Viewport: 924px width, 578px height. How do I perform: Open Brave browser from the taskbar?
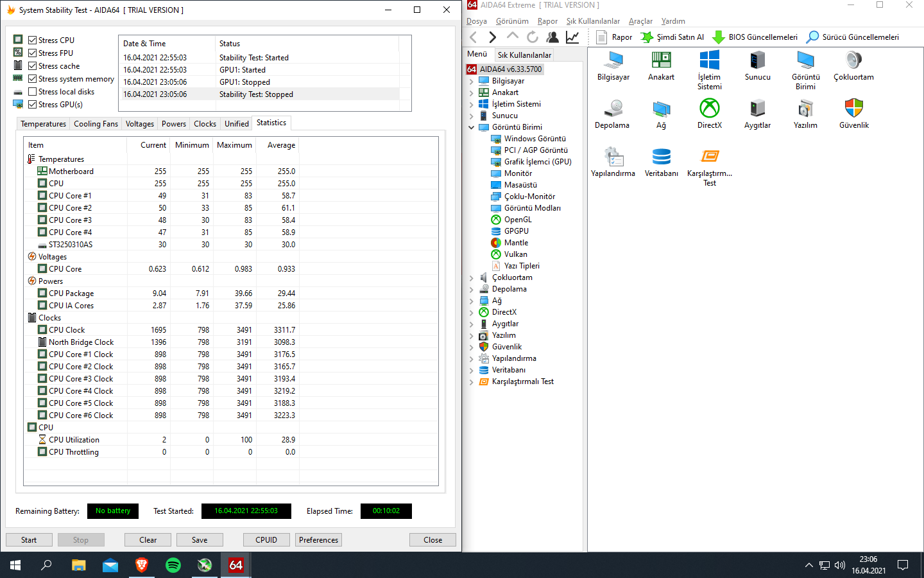[142, 565]
